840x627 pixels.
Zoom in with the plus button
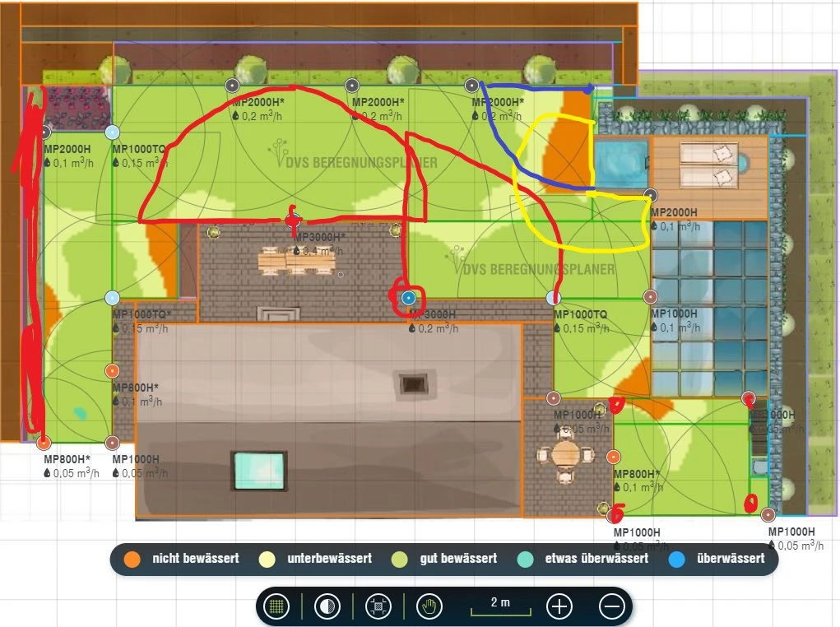point(559,606)
